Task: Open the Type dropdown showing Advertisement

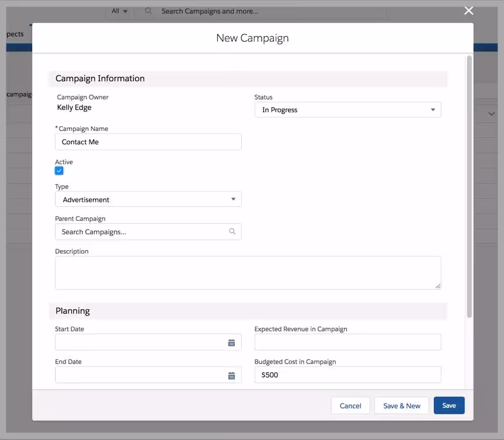Action: tap(148, 199)
